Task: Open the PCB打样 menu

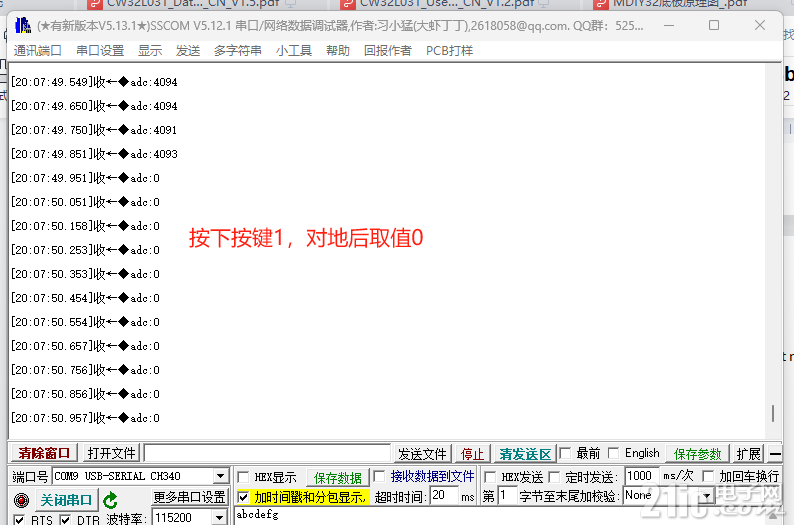Action: pyautogui.click(x=449, y=51)
